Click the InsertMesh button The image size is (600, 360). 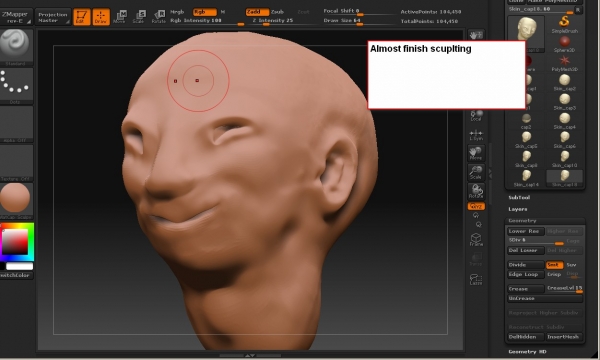564,337
